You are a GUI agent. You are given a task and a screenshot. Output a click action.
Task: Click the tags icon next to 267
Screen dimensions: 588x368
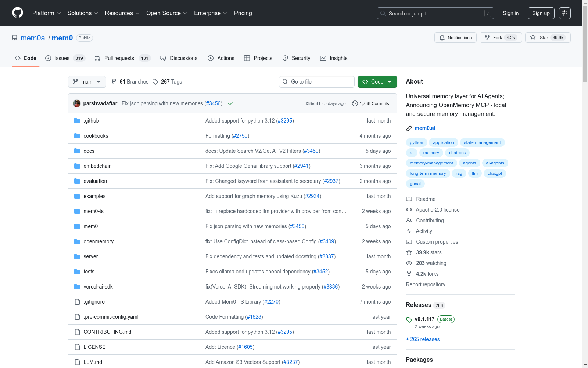tap(155, 82)
